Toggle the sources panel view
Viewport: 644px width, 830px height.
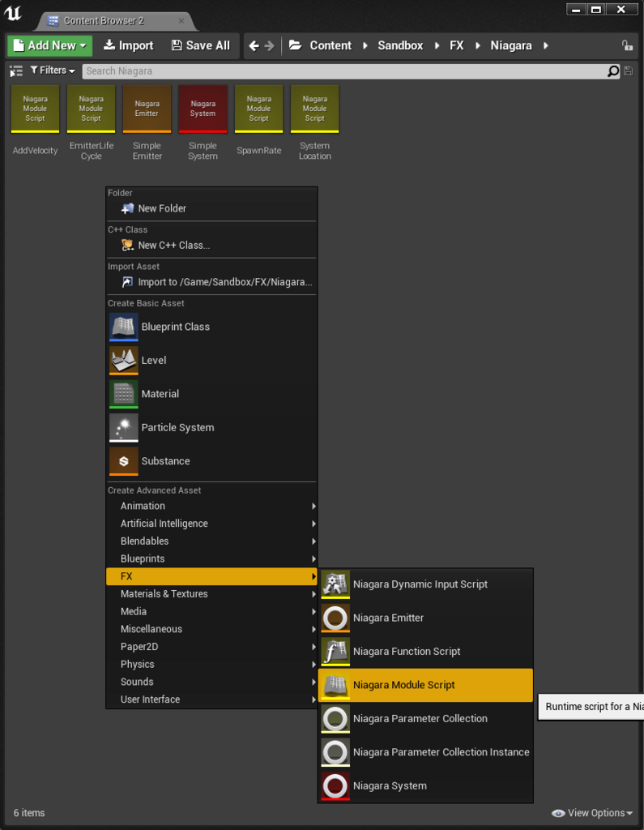16,71
